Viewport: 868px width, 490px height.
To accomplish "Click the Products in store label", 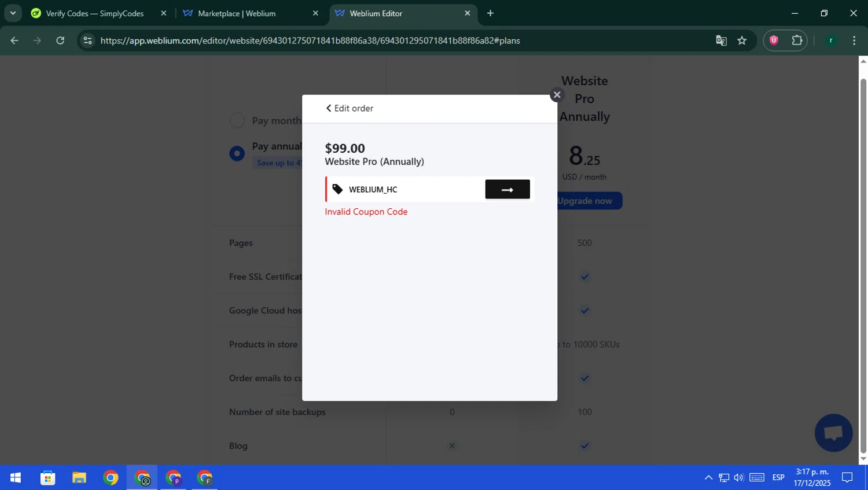I will pyautogui.click(x=263, y=344).
